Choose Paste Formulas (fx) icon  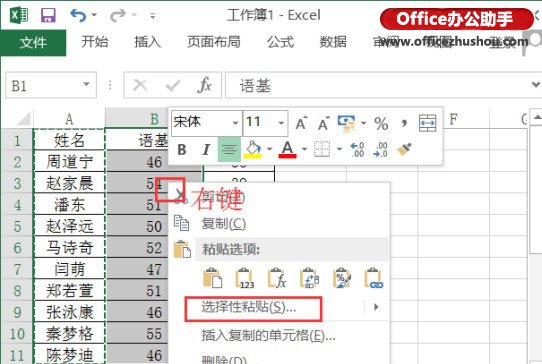point(277,278)
